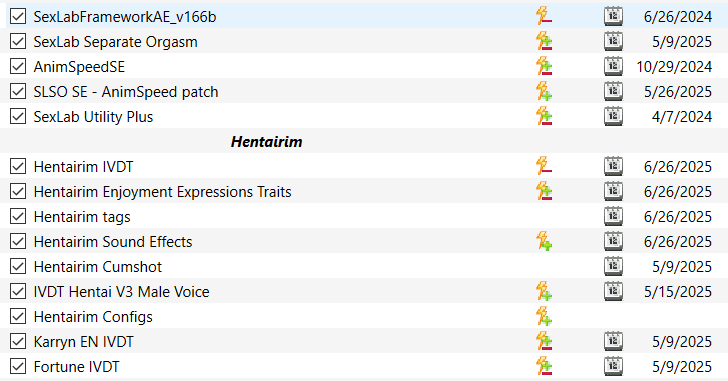This screenshot has height=381, width=728.
Task: Select the Hentairim Configs mod name
Action: [93, 317]
